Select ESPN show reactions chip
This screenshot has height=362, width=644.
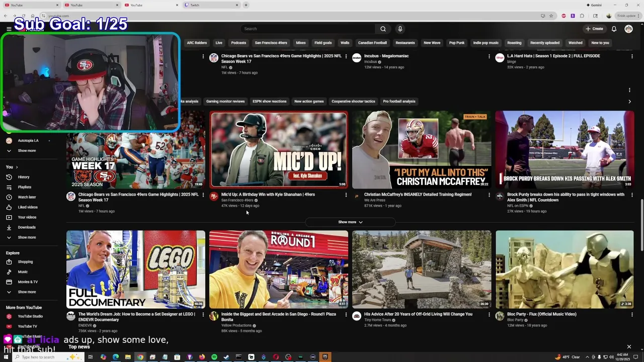pyautogui.click(x=269, y=102)
